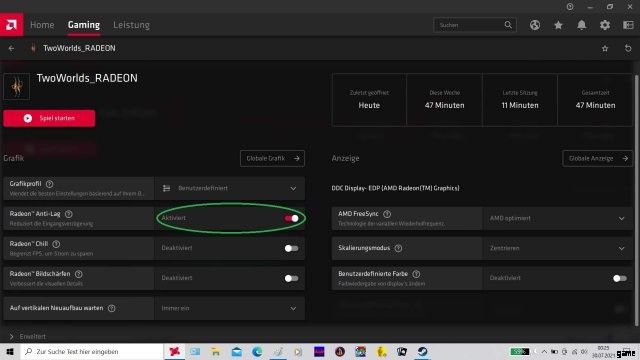Image resolution: width=640 pixels, height=360 pixels.
Task: Open File Explorer from the taskbar
Action: [x=216, y=351]
